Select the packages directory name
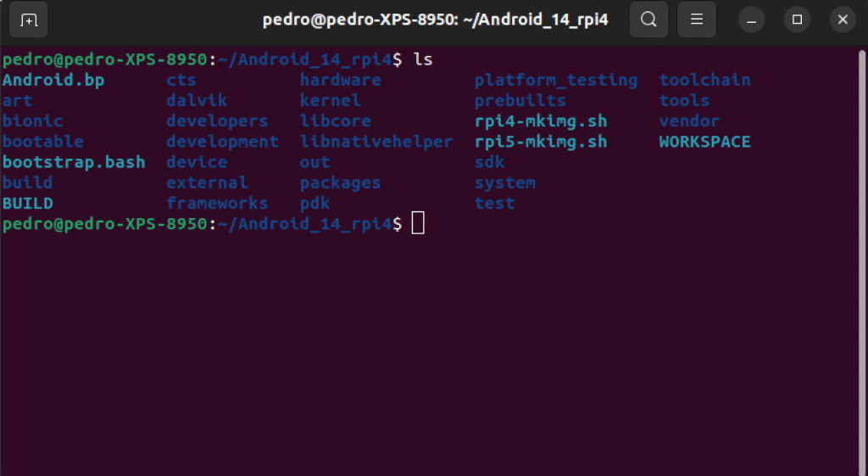The width and height of the screenshot is (868, 476). (341, 182)
